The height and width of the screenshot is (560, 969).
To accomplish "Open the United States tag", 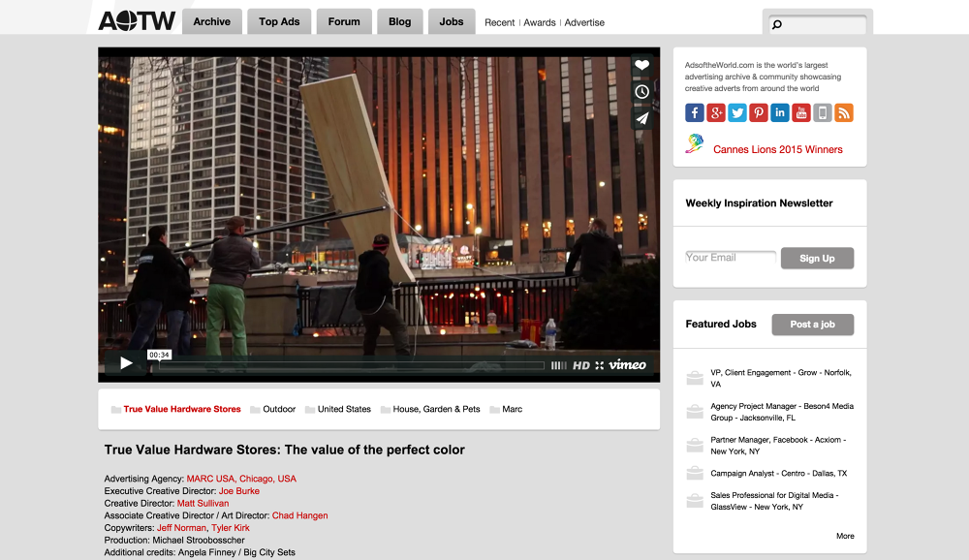I will [344, 409].
